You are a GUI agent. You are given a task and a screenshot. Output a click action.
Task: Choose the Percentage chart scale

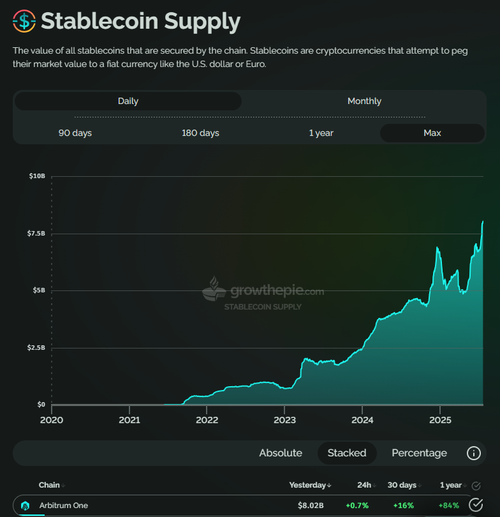[419, 453]
